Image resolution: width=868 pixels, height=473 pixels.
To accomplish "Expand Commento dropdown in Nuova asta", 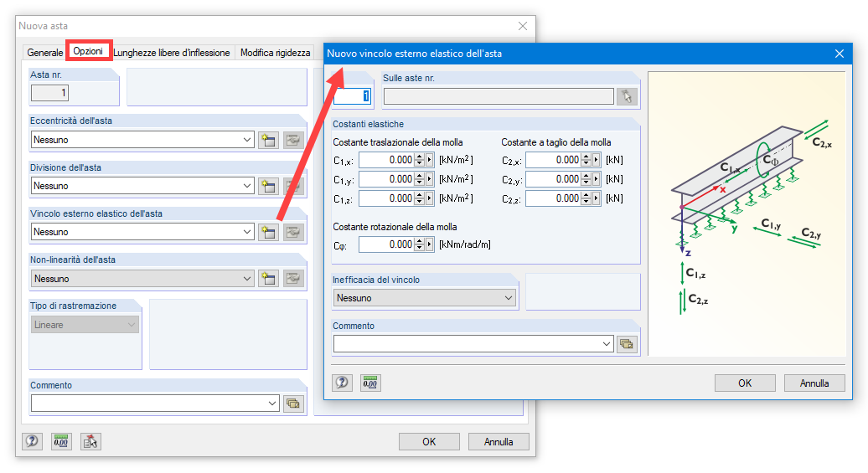I will click(x=271, y=404).
